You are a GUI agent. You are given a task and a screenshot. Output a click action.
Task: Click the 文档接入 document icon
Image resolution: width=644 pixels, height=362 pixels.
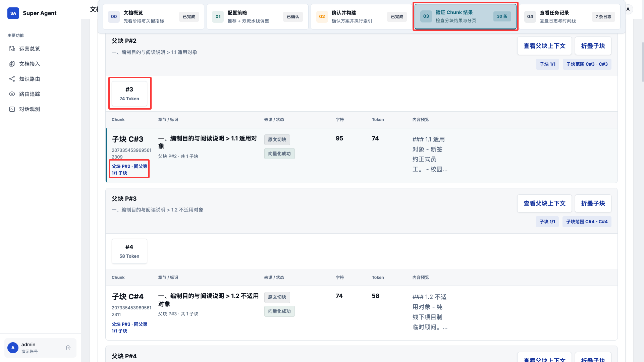12,64
